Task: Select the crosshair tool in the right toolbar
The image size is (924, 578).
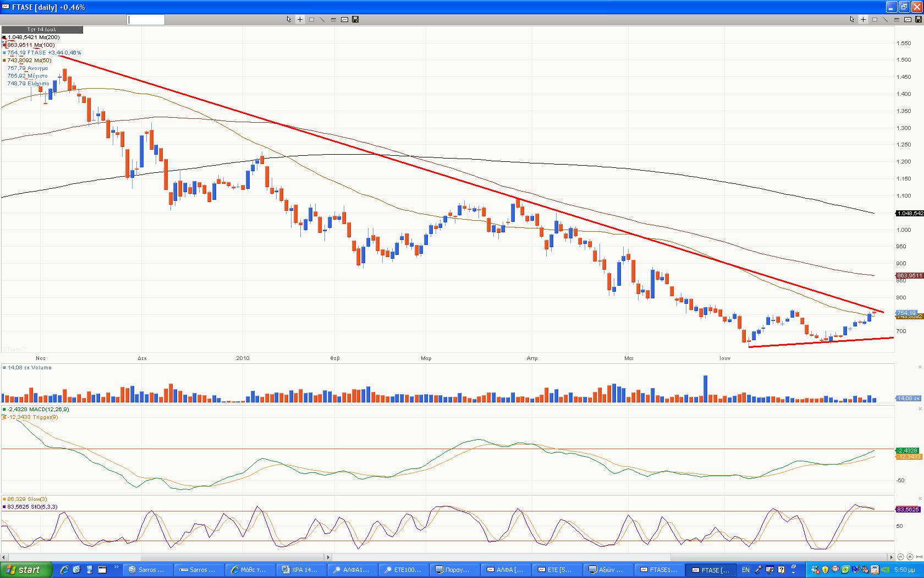Action: (863, 19)
